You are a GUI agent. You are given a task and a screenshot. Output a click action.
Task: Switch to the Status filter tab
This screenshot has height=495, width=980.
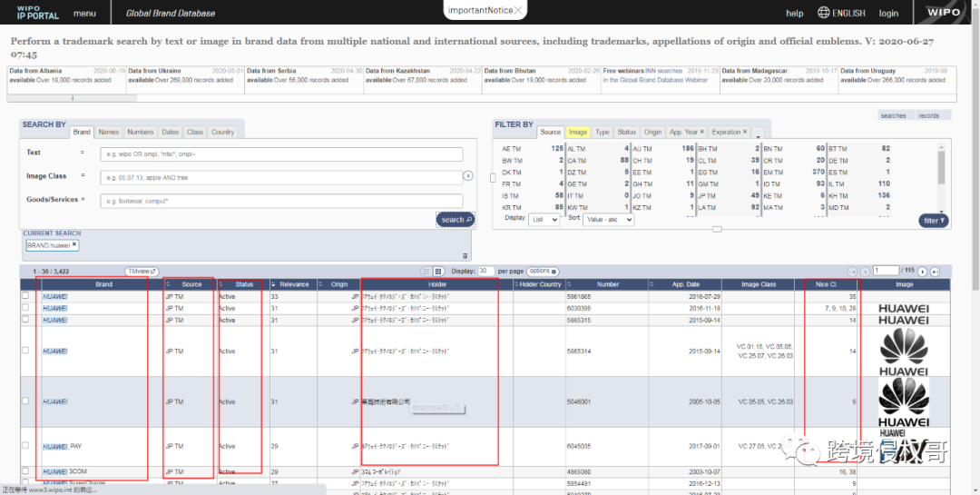[626, 132]
